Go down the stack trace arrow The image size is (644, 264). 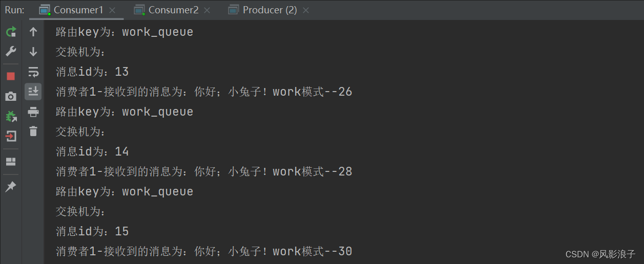click(x=33, y=52)
